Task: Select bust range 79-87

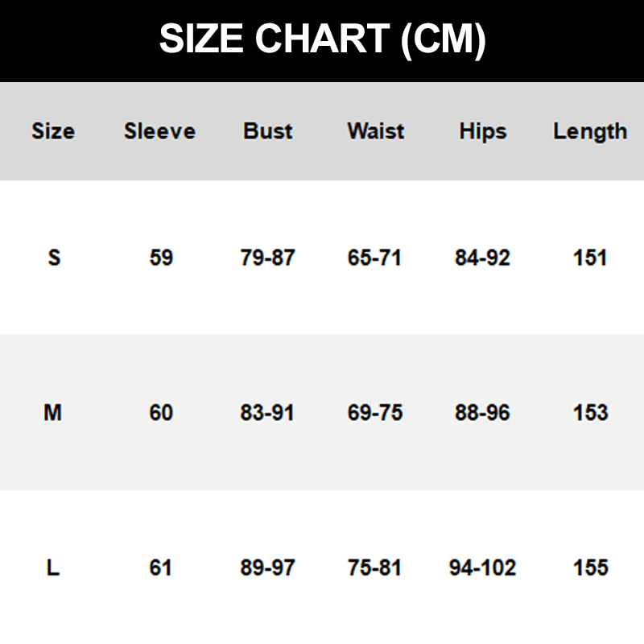Action: tap(268, 258)
